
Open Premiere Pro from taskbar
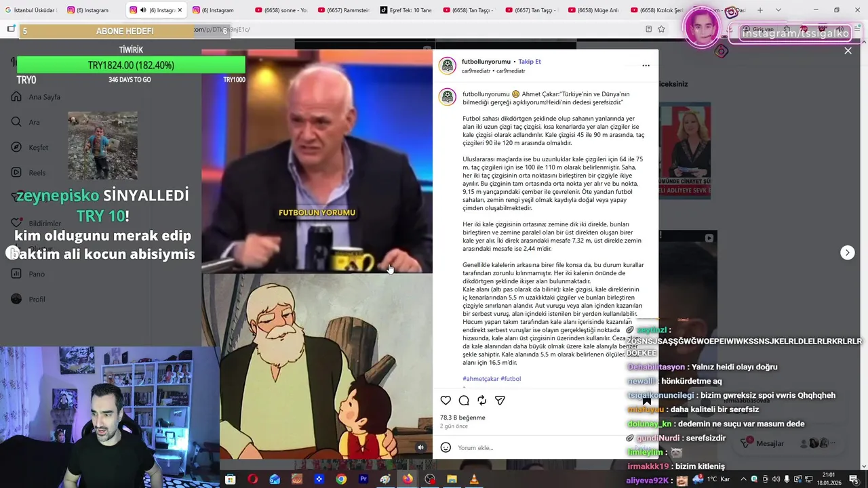(363, 479)
